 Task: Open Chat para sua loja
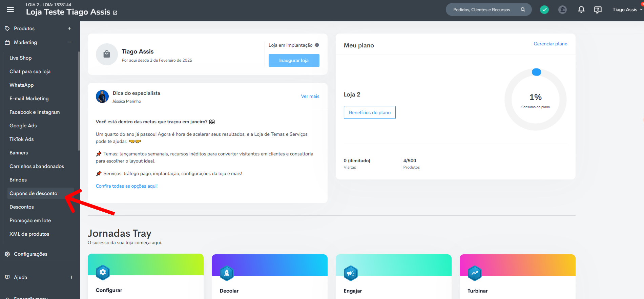coord(30,71)
